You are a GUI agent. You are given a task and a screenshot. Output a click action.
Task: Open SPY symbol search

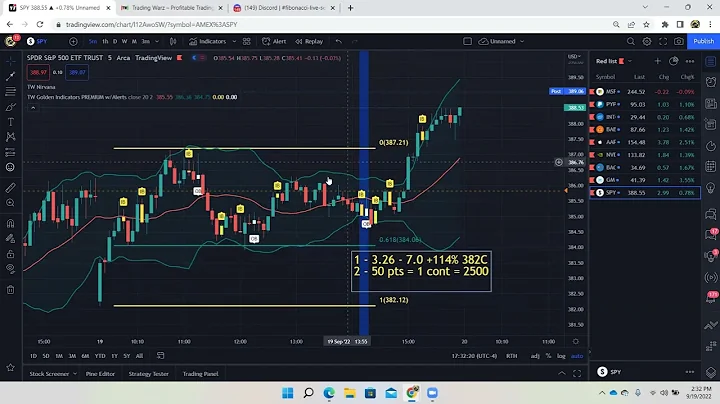tap(37, 41)
